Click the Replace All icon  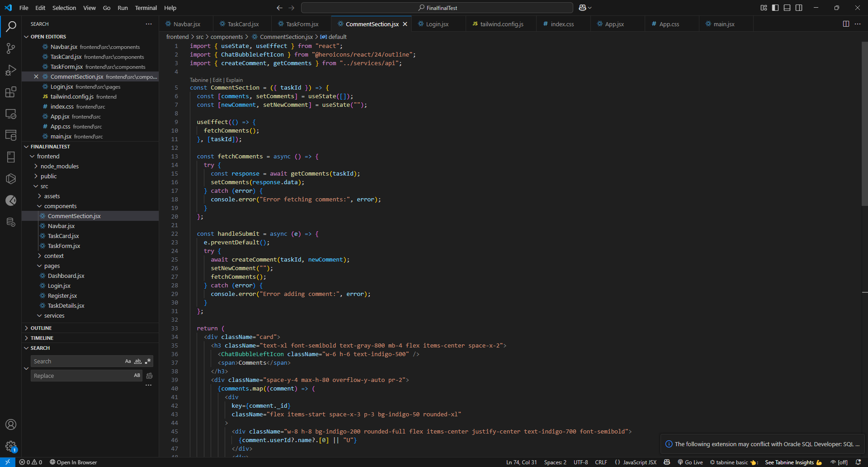[x=149, y=376]
